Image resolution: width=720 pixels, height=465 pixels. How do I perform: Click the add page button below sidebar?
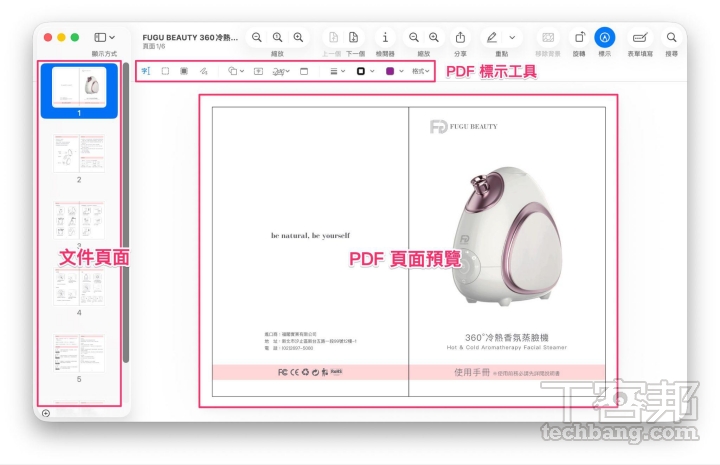pyautogui.click(x=46, y=413)
